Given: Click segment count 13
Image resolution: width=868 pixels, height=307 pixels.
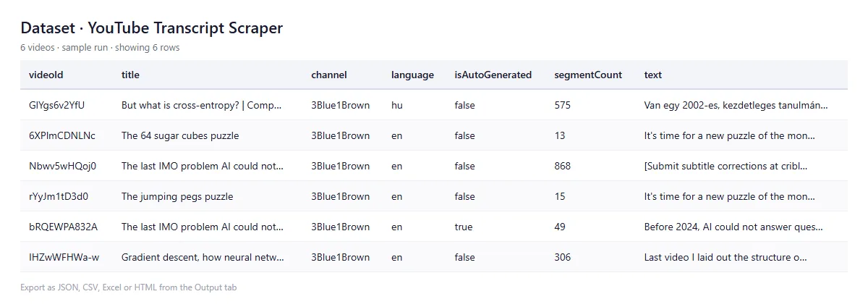Looking at the screenshot, I should (560, 135).
